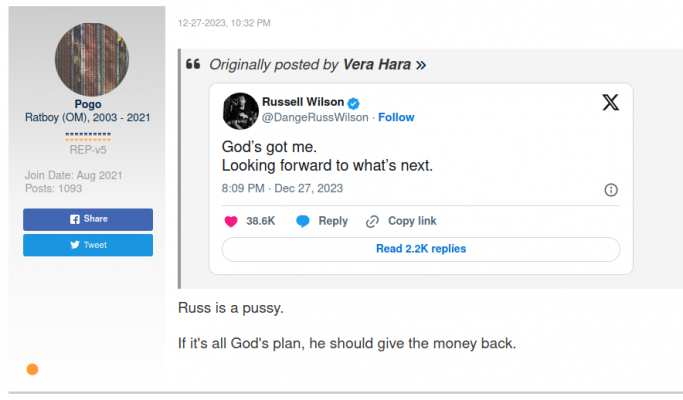
Task: Click the post date 12-27-2023, 10:32 PM
Action: [x=224, y=23]
